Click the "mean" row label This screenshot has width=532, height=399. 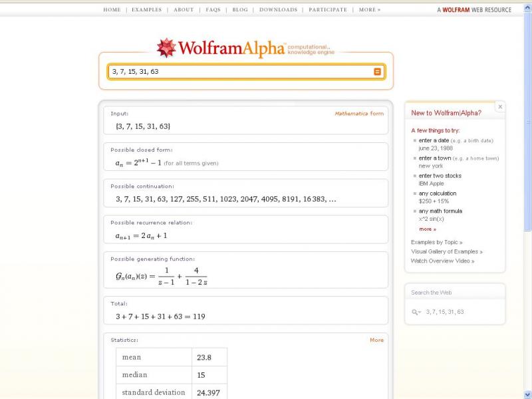(x=131, y=357)
